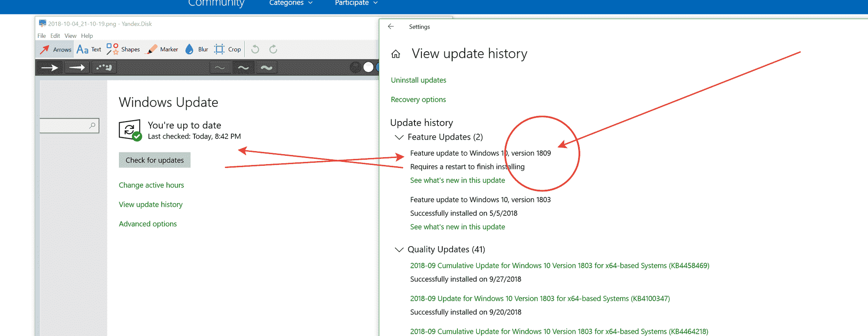This screenshot has width=868, height=336.
Task: Select the dotted trail arrow style
Action: tap(104, 68)
